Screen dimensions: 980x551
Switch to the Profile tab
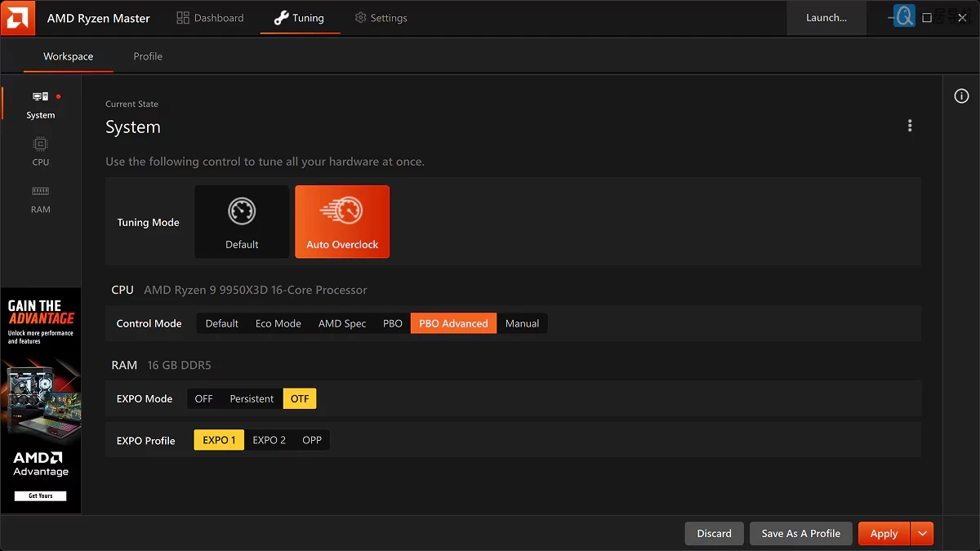tap(148, 56)
